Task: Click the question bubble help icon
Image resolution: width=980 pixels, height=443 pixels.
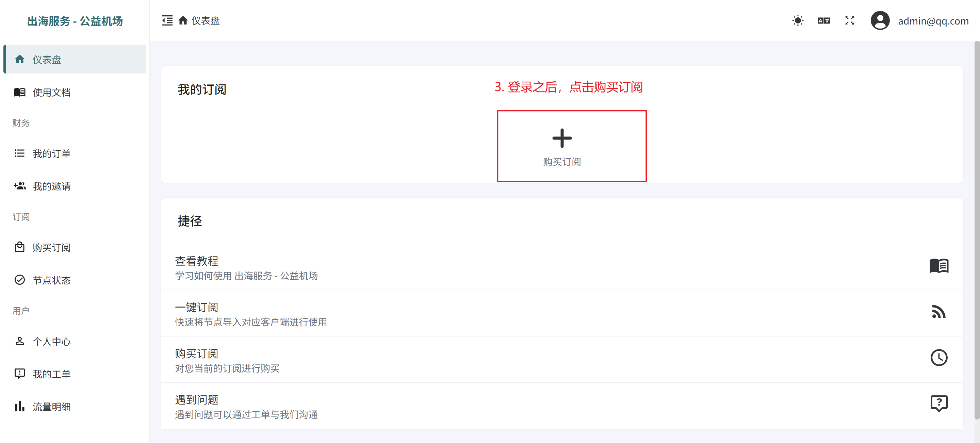Action: [938, 404]
